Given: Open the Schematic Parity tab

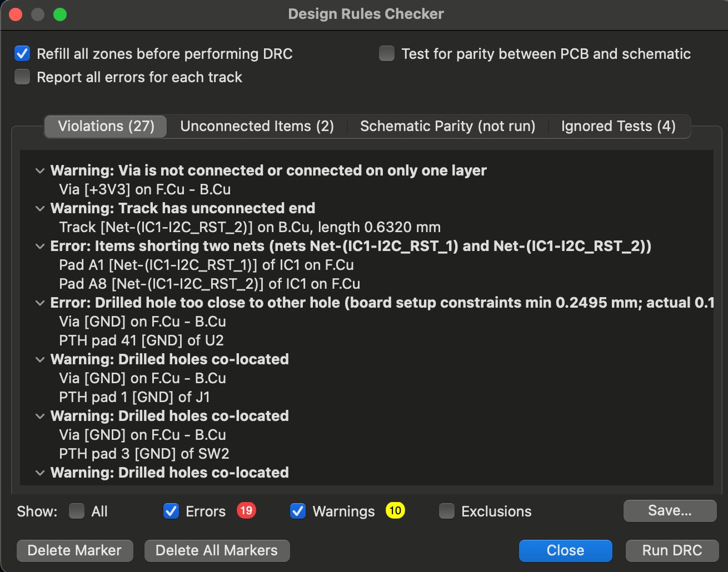Looking at the screenshot, I should click(x=447, y=126).
